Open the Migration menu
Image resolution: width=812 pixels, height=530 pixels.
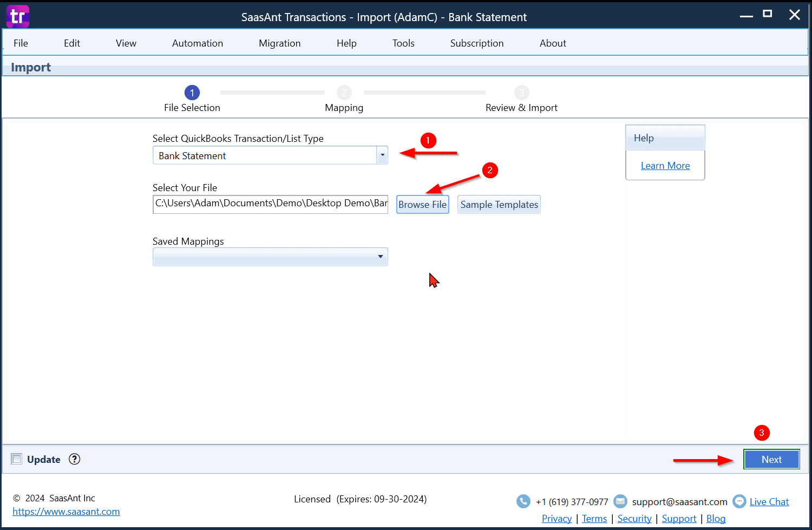[280, 43]
